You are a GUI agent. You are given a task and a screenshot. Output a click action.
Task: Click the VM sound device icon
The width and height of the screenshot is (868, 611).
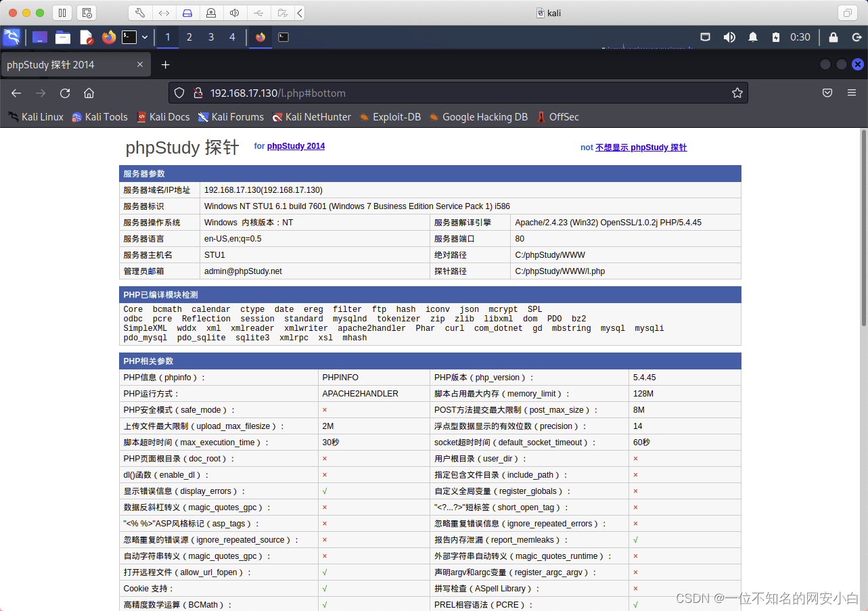click(235, 13)
